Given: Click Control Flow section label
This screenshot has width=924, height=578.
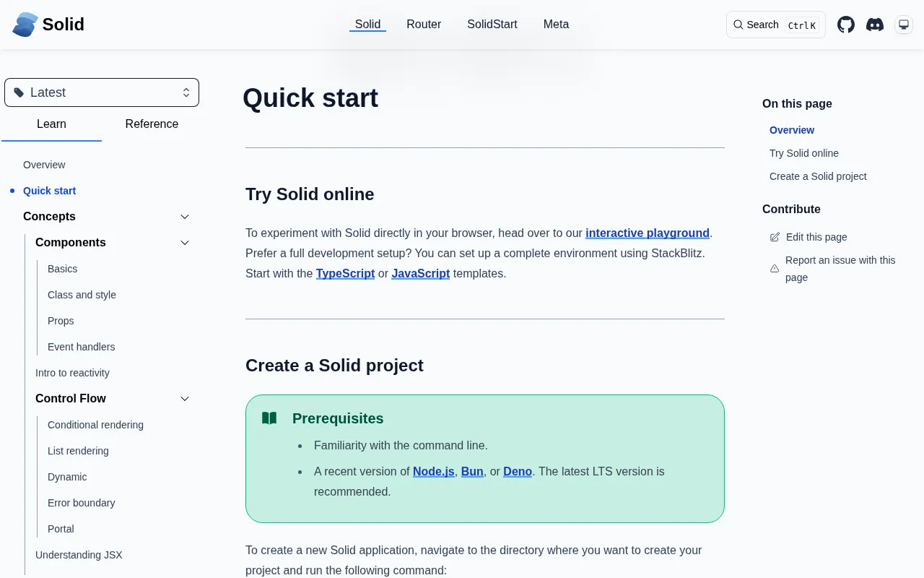Looking at the screenshot, I should [71, 399].
